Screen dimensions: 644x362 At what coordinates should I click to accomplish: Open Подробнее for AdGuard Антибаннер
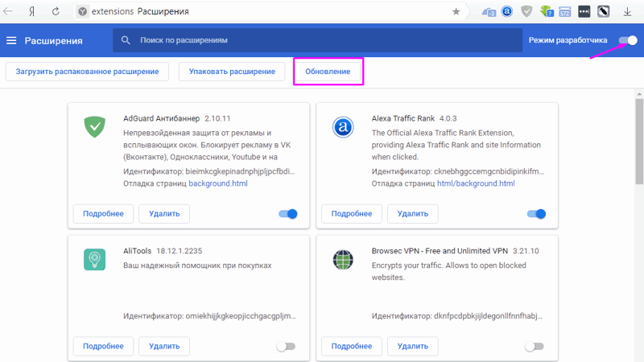(x=103, y=214)
